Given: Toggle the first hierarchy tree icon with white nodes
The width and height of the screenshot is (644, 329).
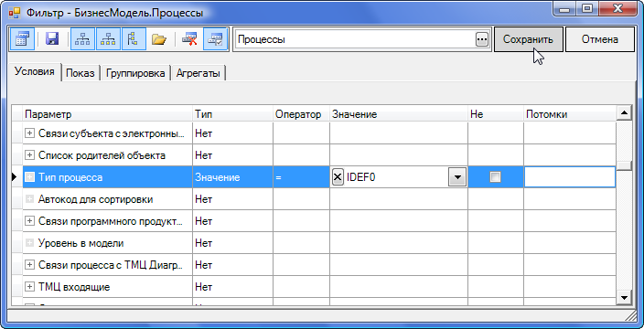Looking at the screenshot, I should [x=82, y=39].
